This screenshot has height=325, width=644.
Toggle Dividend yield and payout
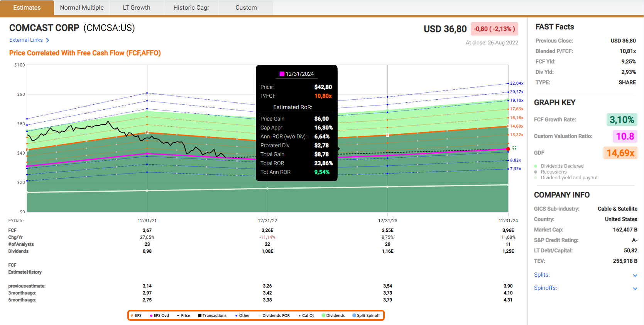pyautogui.click(x=569, y=178)
